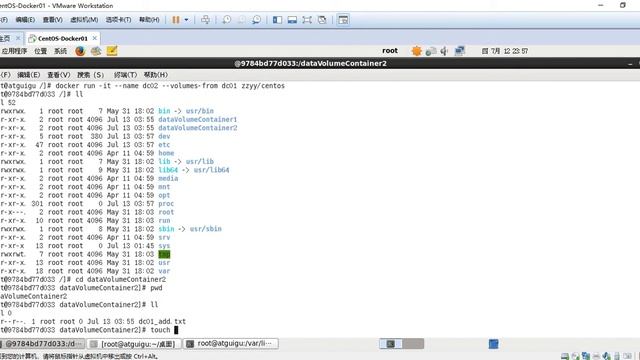Select taskbar window root@atguigu:/var/li…
This screenshot has height=360, width=640.
[231, 344]
